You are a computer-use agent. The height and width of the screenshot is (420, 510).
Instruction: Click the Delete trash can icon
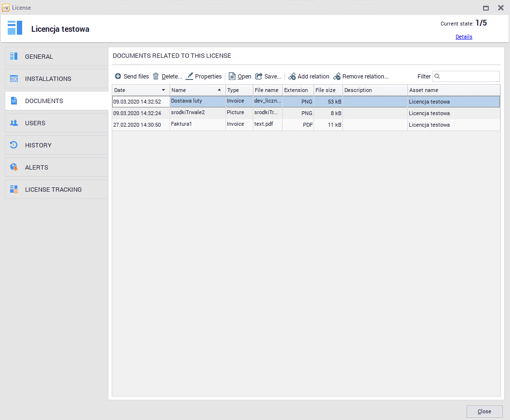click(x=156, y=77)
